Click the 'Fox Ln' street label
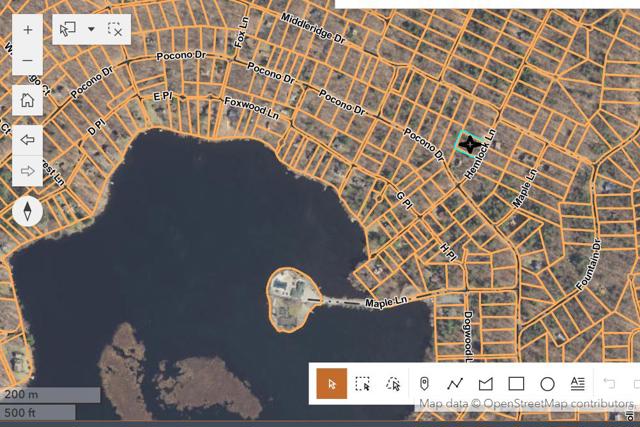This screenshot has width=640, height=427. point(241,32)
